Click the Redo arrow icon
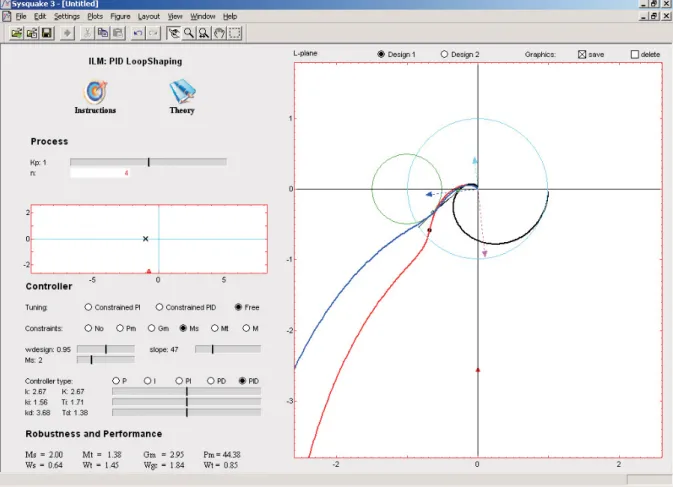 pyautogui.click(x=153, y=33)
